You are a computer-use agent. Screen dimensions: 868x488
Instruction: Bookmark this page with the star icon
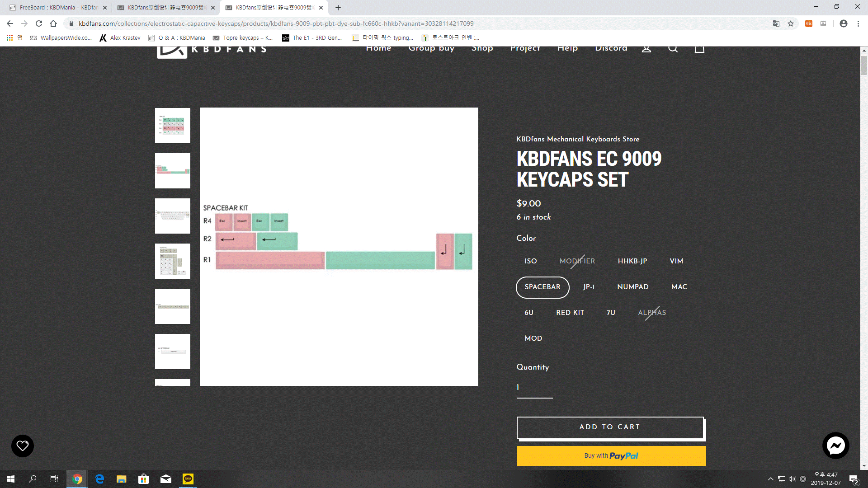(791, 23)
